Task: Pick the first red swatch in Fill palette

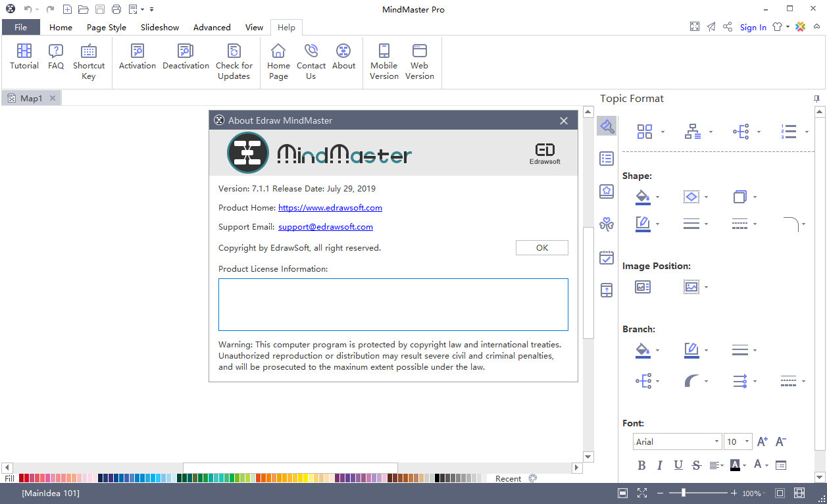Action: click(x=22, y=478)
